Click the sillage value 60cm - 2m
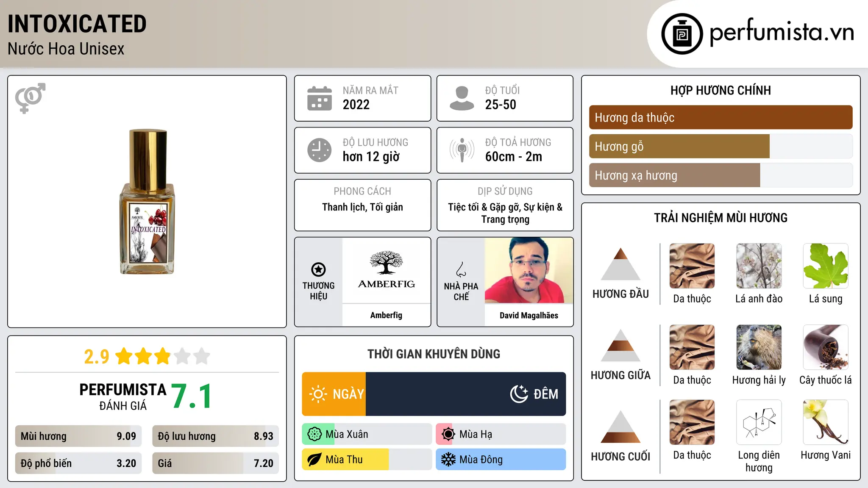The height and width of the screenshot is (488, 868). tap(514, 157)
